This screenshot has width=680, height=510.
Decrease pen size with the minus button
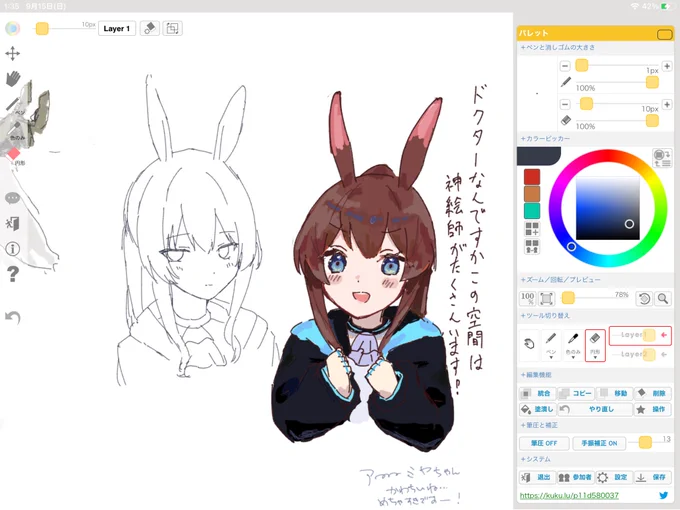point(565,66)
